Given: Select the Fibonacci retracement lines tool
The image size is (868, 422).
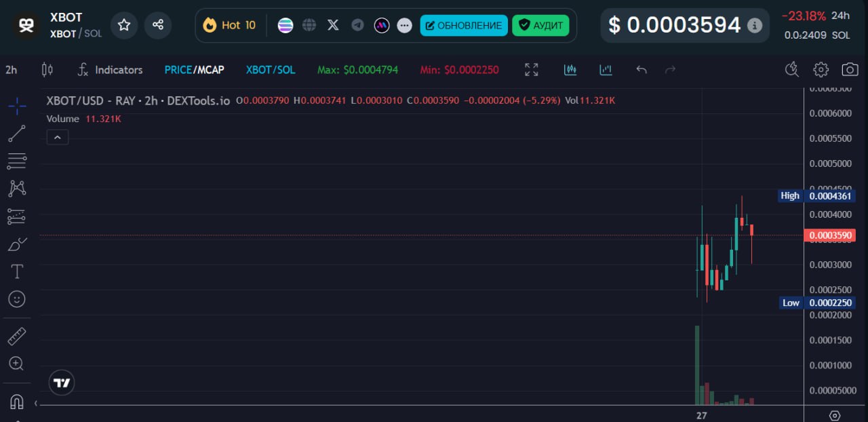Looking at the screenshot, I should tap(17, 161).
